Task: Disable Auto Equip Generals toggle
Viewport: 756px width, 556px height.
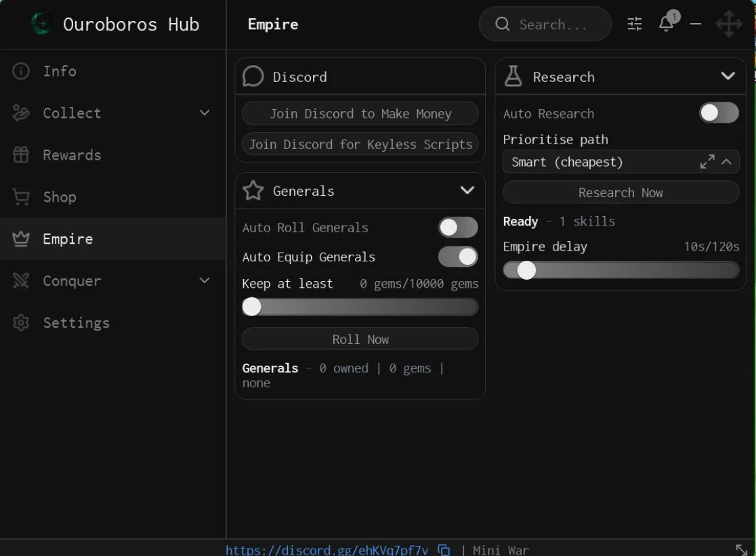Action: pyautogui.click(x=458, y=256)
